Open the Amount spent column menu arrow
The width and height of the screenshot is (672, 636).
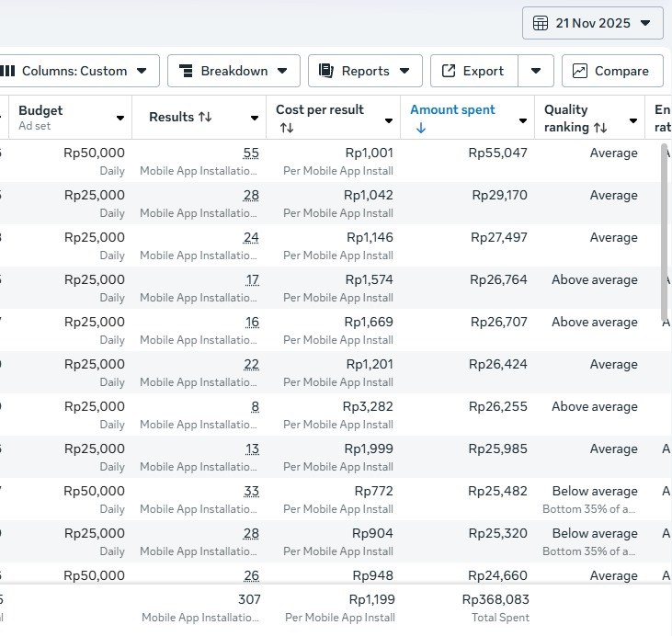coord(523,120)
